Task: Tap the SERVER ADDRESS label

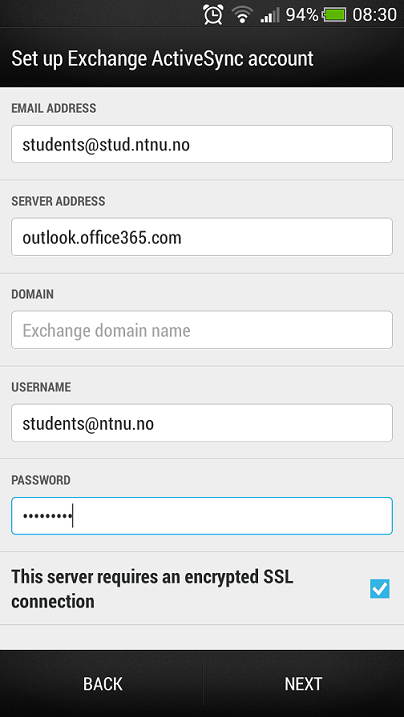Action: pyautogui.click(x=58, y=201)
